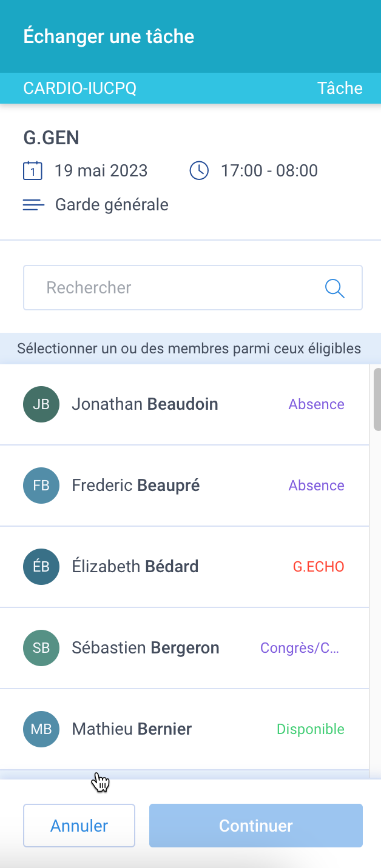
Task: Click the G.ECHO status for Élizabeth Bédard
Action: pyautogui.click(x=319, y=567)
